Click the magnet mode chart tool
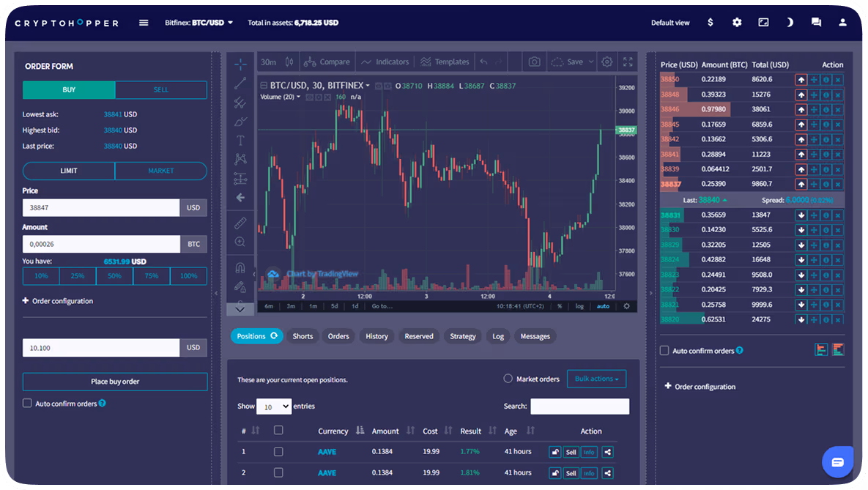 click(x=240, y=268)
